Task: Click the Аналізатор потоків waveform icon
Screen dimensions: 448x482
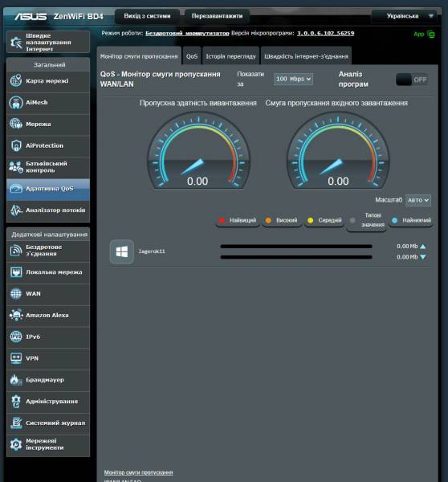Action: (x=16, y=210)
